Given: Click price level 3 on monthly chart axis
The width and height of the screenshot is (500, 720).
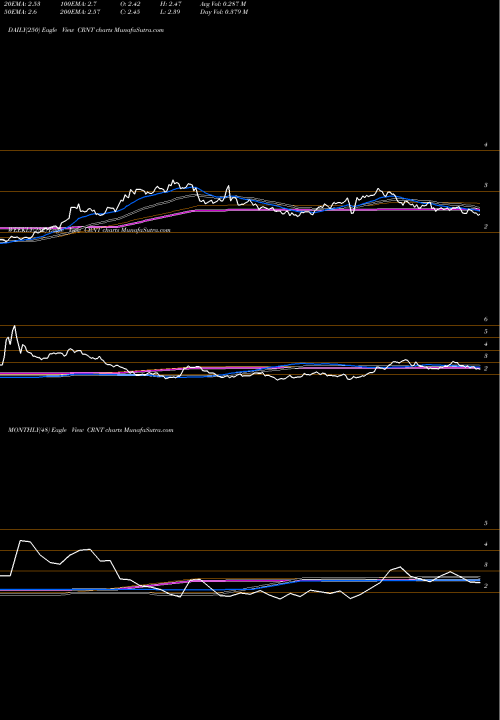Looking at the screenshot, I should tap(486, 564).
